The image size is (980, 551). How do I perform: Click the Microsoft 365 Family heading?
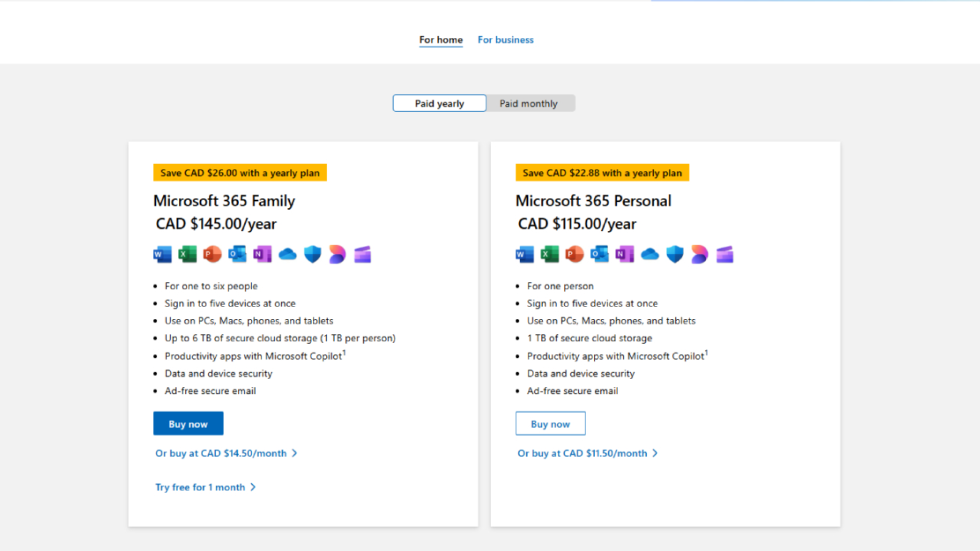click(x=224, y=201)
